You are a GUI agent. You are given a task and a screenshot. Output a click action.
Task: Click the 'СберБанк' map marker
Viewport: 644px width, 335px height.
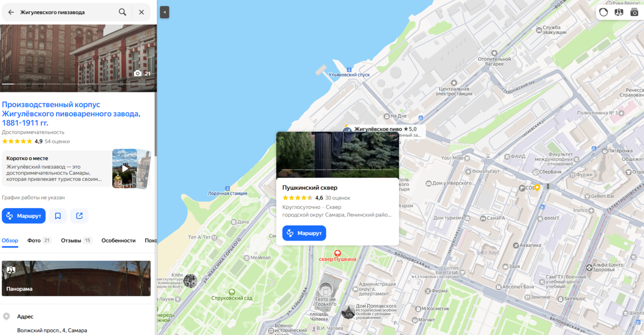pos(536,172)
